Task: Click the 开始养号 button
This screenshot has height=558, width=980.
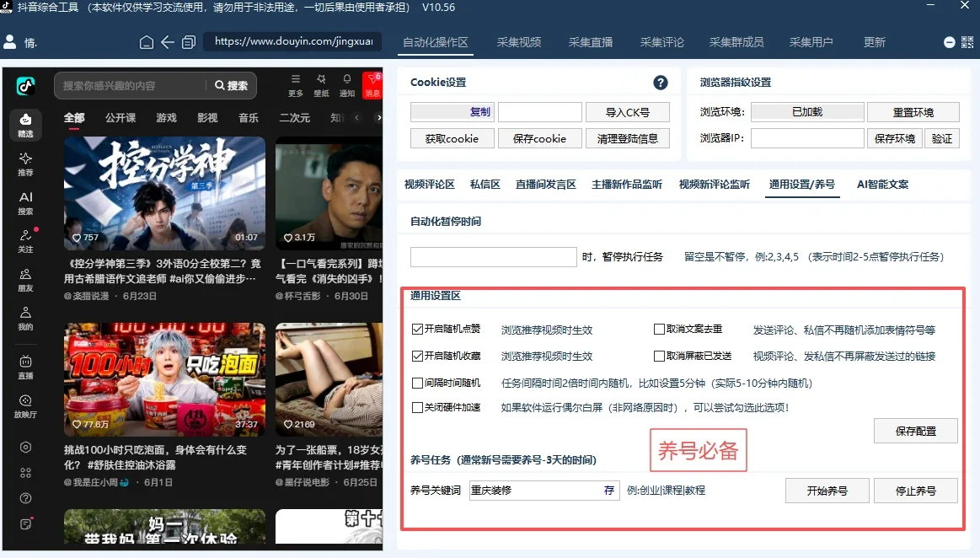Action: coord(827,491)
